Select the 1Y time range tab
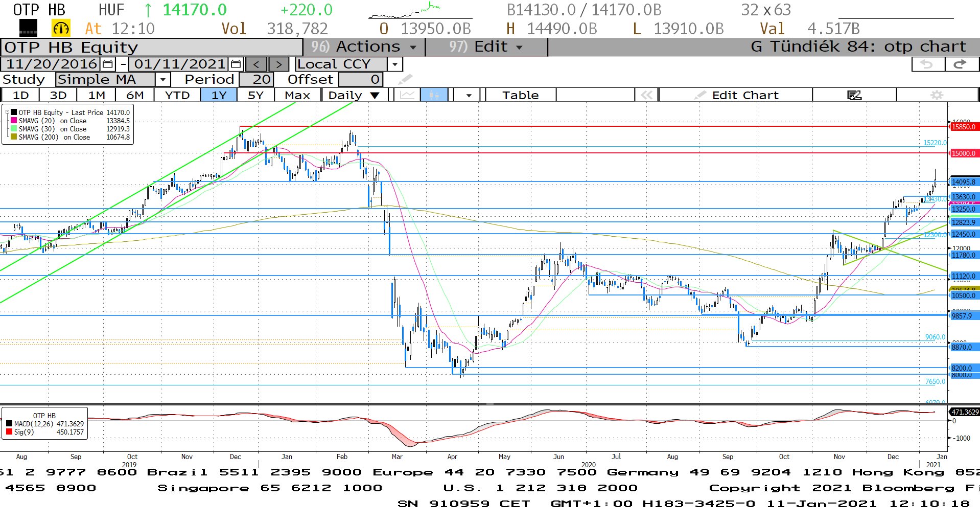Viewport: 980px width, 524px height. point(219,95)
